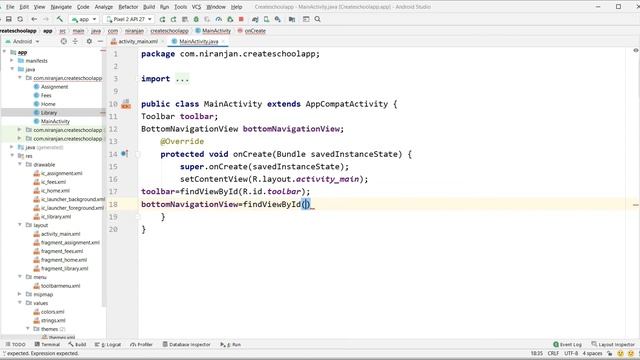Open the Refactor menu
640x360 pixels.
[128, 7]
